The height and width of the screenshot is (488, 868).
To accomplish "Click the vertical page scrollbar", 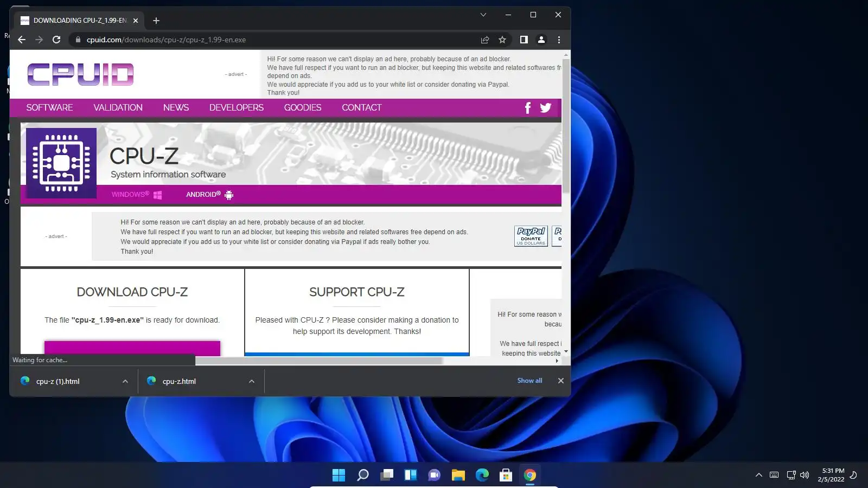I will pos(566,126).
